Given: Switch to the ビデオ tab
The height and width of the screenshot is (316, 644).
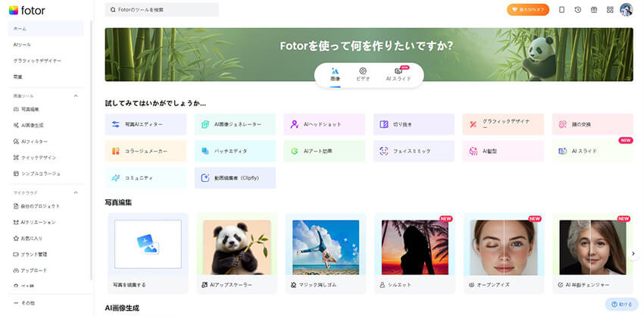Looking at the screenshot, I should [x=363, y=74].
